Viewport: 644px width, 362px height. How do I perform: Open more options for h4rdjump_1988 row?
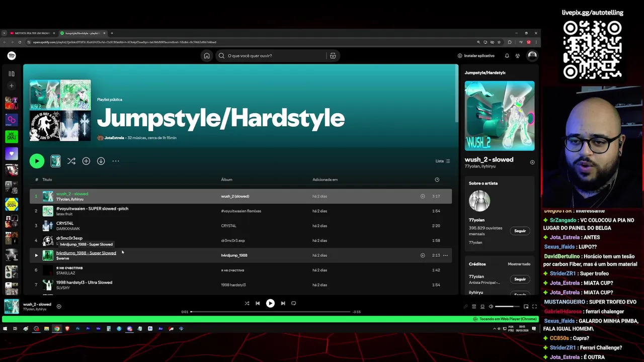point(445,255)
